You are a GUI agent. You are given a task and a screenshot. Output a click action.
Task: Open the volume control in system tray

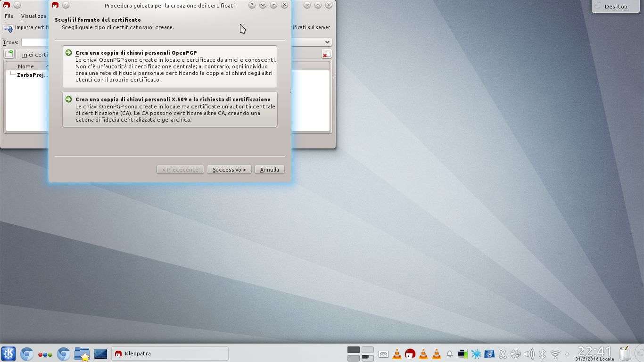click(529, 354)
